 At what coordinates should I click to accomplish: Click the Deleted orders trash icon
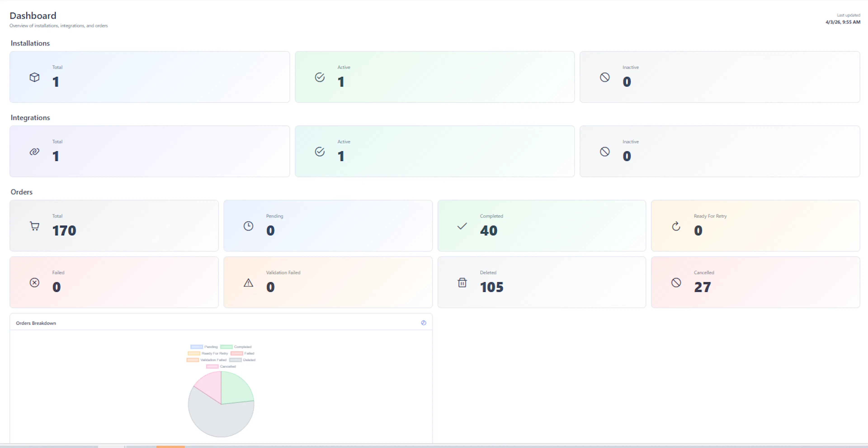click(462, 282)
